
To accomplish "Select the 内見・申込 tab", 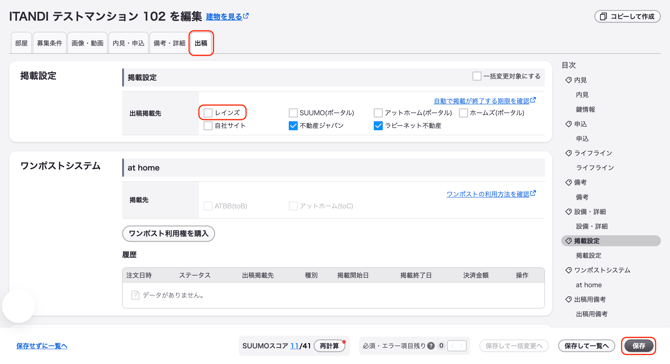I will point(129,43).
